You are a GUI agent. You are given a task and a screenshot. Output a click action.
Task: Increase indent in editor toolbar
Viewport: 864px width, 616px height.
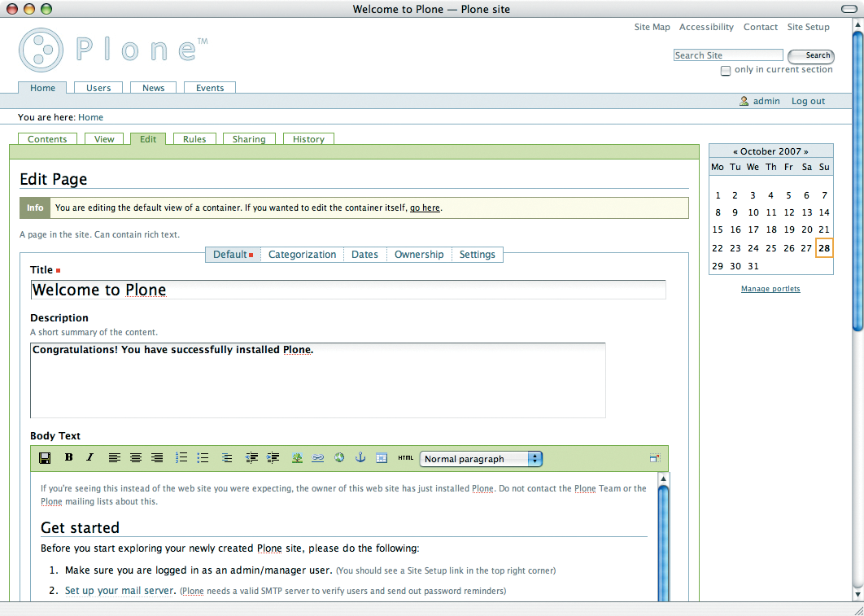273,457
